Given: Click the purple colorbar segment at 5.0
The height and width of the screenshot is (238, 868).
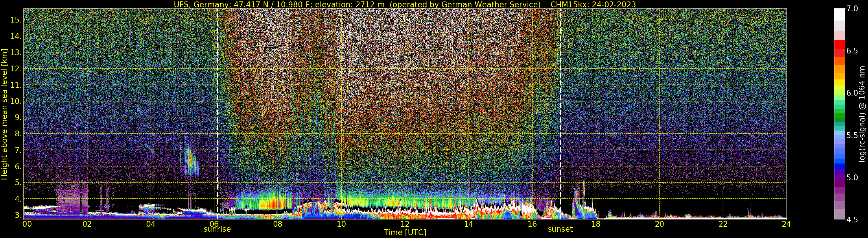Looking at the screenshot, I should pyautogui.click(x=839, y=177).
